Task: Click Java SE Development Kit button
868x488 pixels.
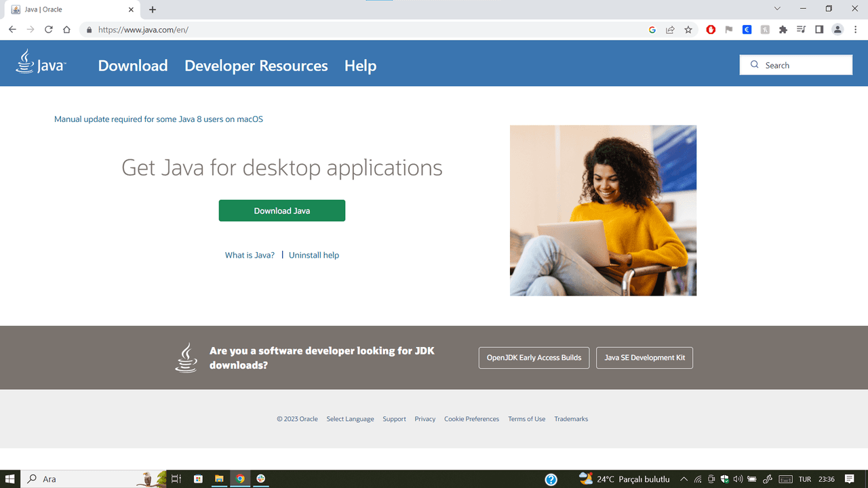Action: click(x=644, y=358)
